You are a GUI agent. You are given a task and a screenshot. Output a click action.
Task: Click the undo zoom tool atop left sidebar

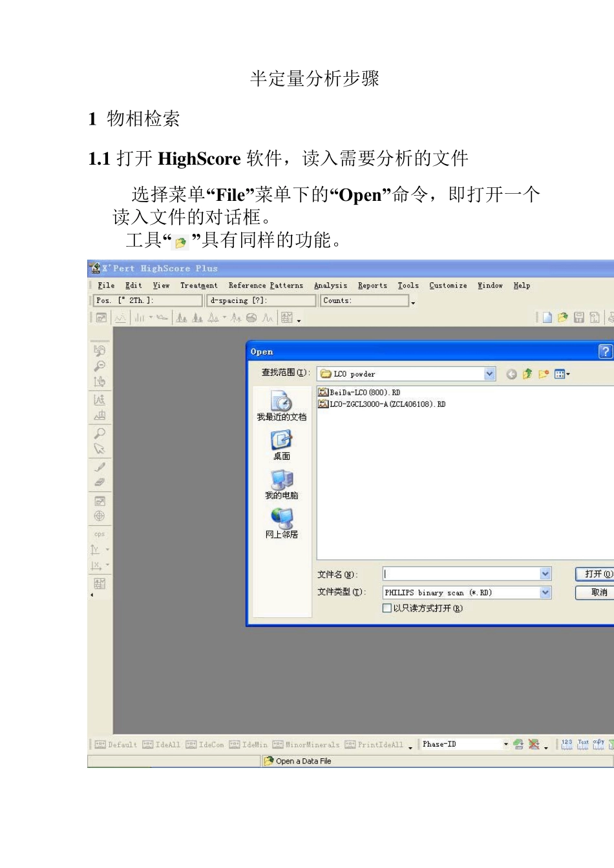tap(100, 350)
